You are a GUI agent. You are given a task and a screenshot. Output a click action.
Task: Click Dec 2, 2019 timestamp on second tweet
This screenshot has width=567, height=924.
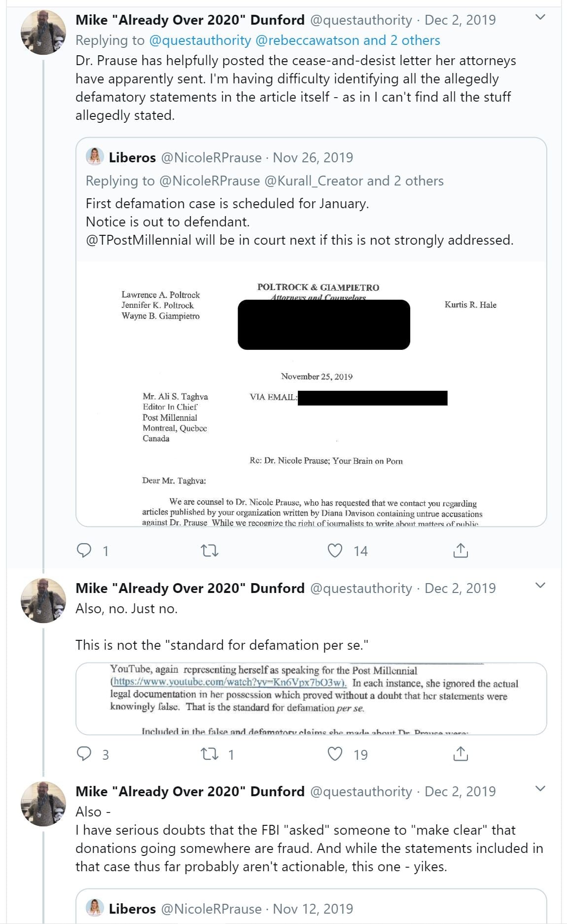pyautogui.click(x=460, y=588)
